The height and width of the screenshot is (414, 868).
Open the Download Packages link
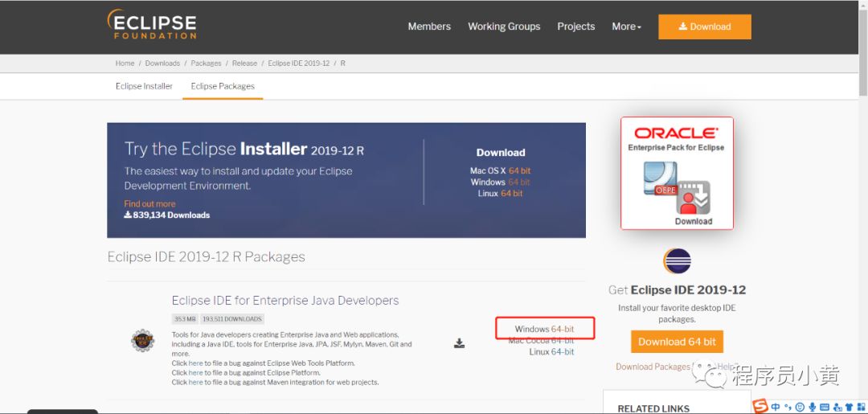point(653,367)
